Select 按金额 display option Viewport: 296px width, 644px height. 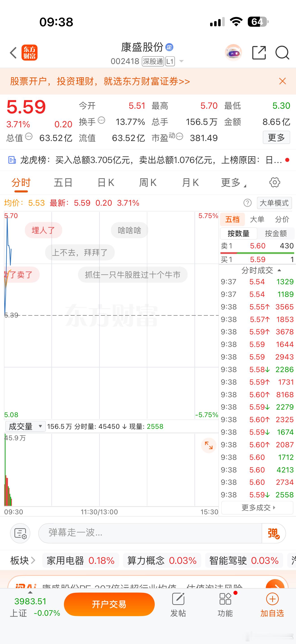(276, 234)
